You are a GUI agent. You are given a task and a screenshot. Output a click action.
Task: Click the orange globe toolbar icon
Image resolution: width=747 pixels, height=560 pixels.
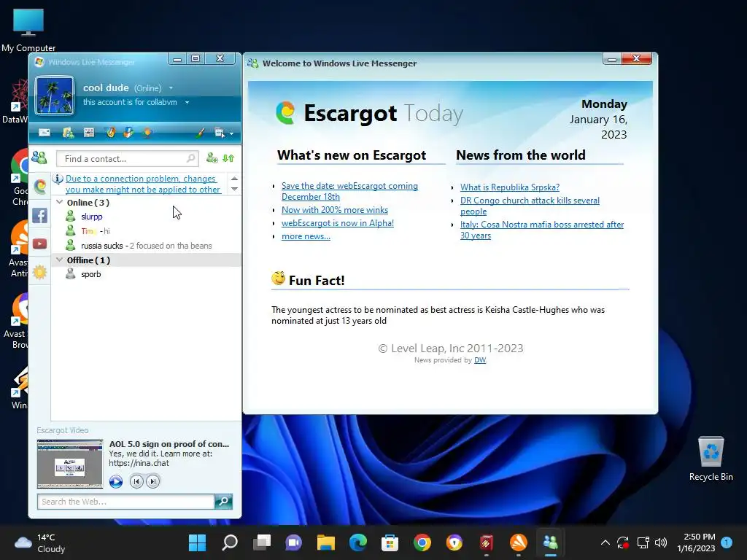click(147, 133)
